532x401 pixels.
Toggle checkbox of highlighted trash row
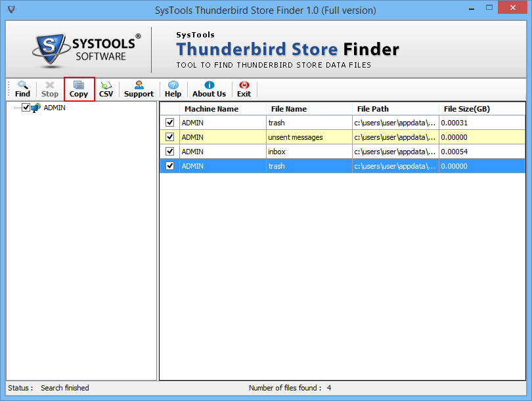(169, 166)
